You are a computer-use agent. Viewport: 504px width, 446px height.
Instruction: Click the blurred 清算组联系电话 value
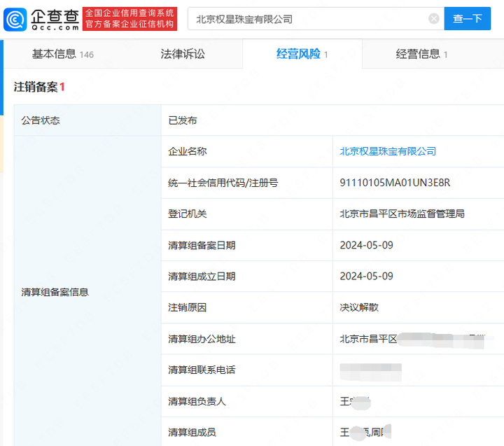click(370, 372)
